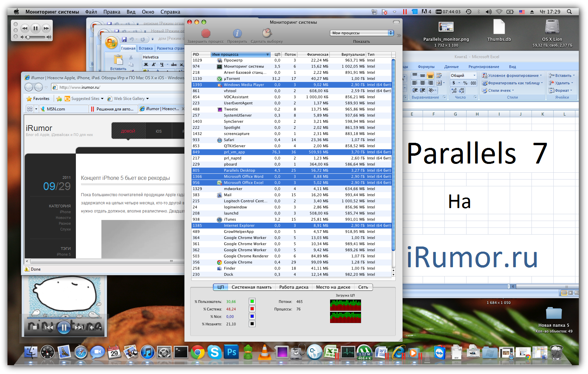Click Концепт iPhone 5 бьет все рекорды headline
This screenshot has height=374, width=588.
click(125, 178)
